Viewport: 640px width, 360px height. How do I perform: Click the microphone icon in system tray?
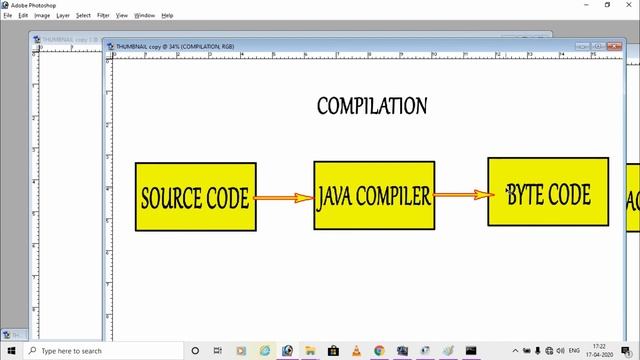tap(538, 351)
